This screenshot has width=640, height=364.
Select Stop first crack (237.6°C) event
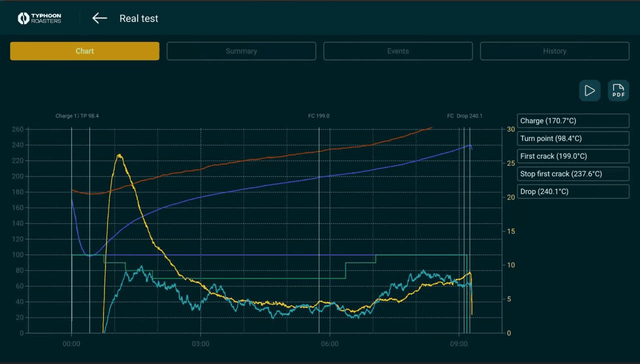pyautogui.click(x=573, y=174)
